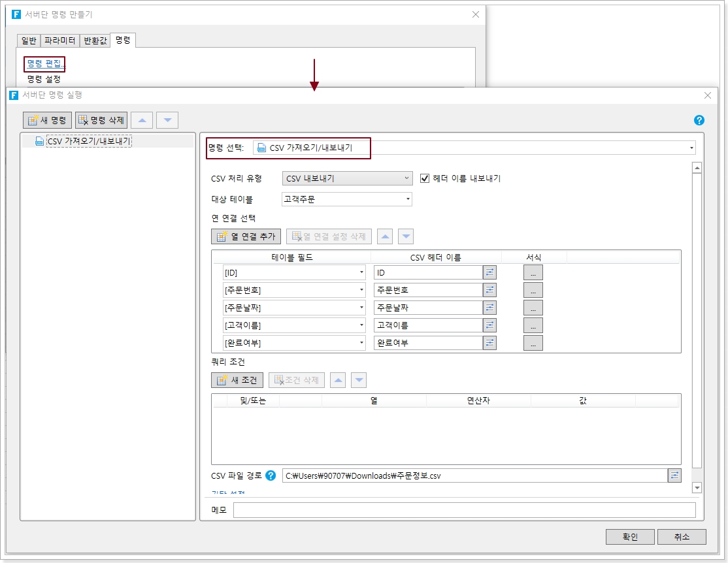Click the binding icon next to CSV path field

[x=674, y=475]
